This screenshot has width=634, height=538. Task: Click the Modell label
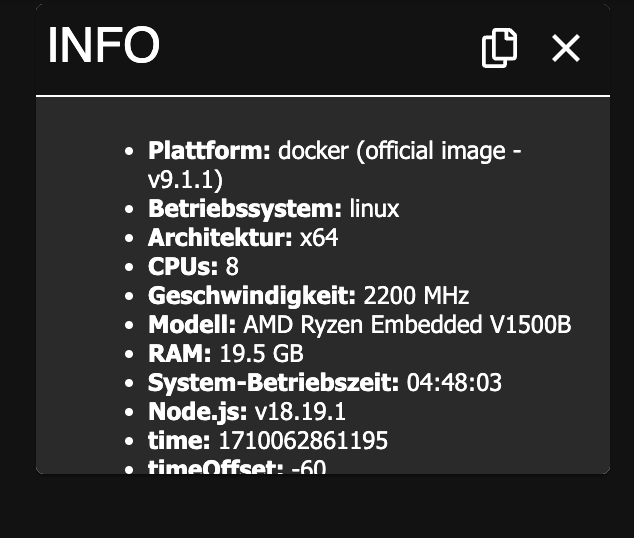point(192,325)
